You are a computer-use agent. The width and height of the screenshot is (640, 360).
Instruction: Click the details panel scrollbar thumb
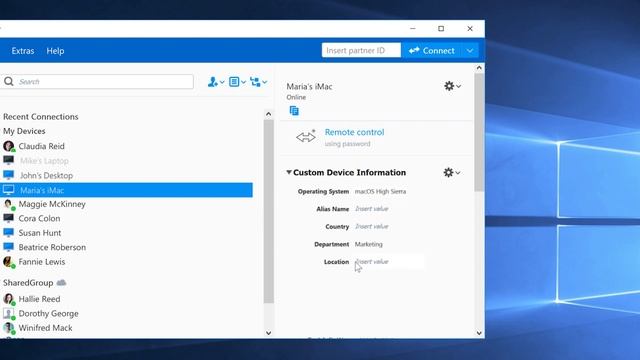pyautogui.click(x=479, y=132)
